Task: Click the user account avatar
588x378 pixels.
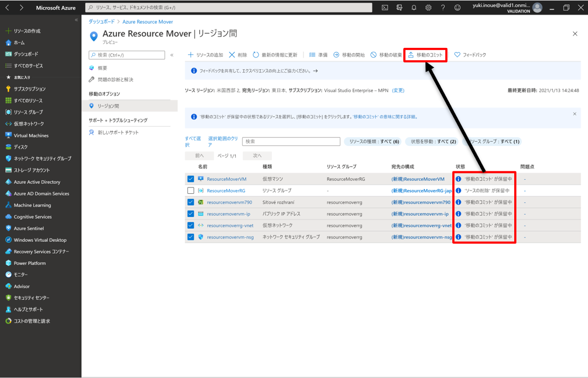Action: tap(537, 8)
